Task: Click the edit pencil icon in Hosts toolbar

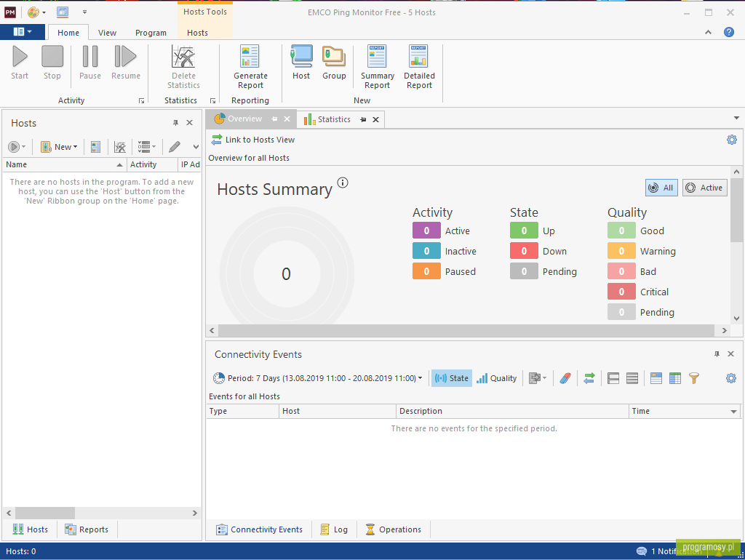Action: [x=175, y=147]
